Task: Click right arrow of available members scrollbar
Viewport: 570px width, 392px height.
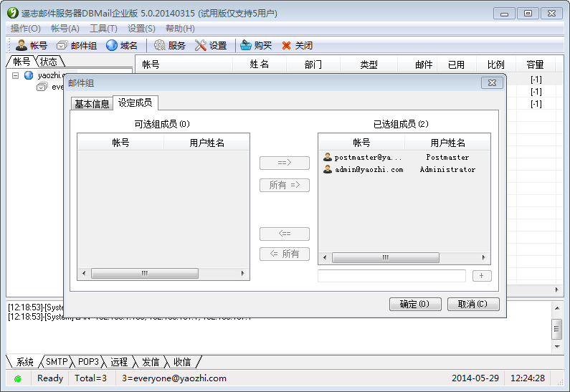Action: 242,273
